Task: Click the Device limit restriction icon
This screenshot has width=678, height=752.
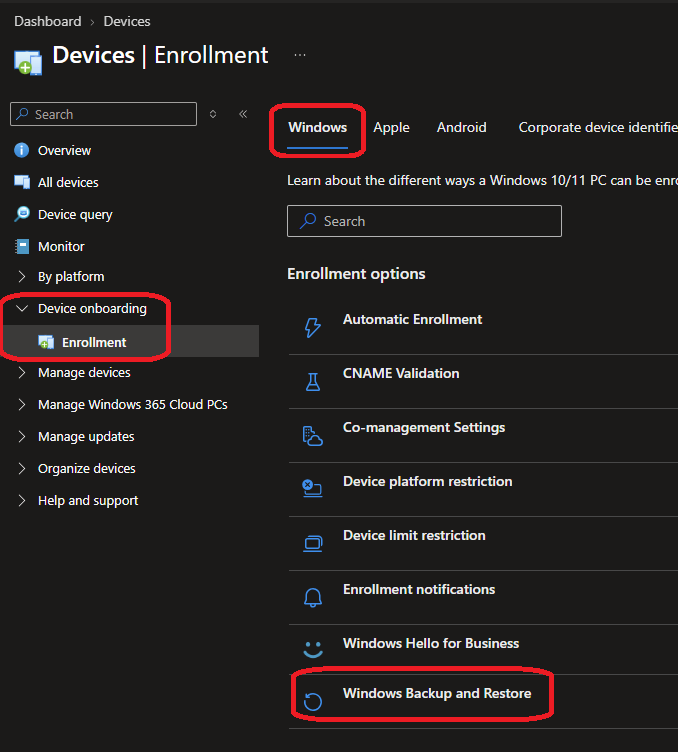Action: [313, 543]
